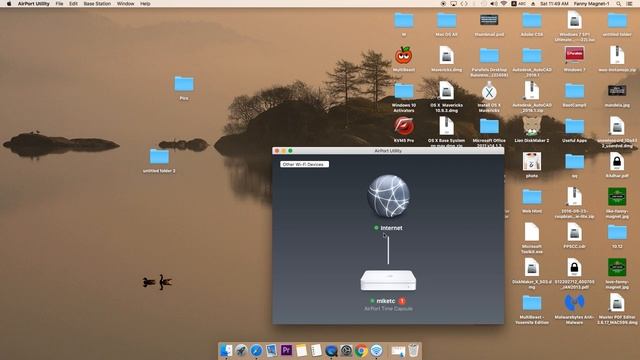Launch Safari from the dock

tap(256, 350)
